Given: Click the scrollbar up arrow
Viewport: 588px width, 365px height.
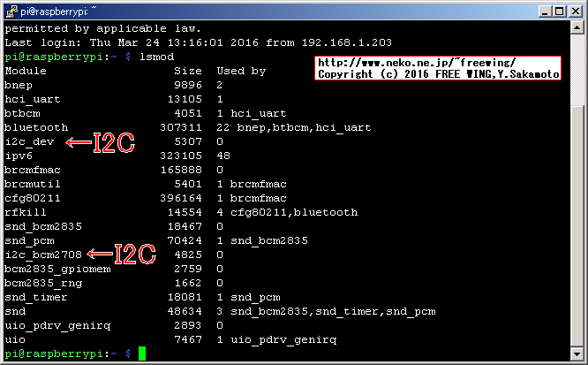Looking at the screenshot, I should [577, 27].
